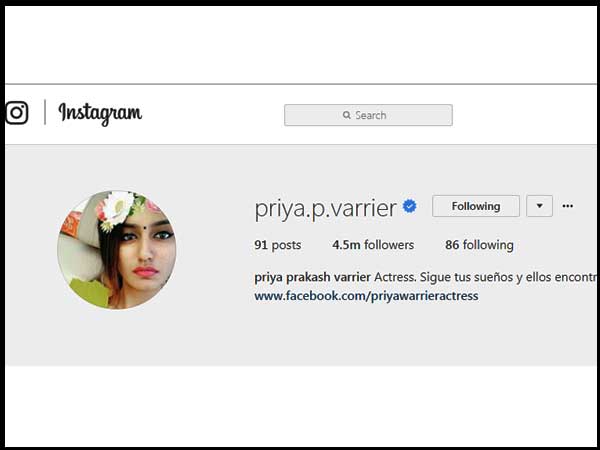600x450 pixels.
Task: Click the Instagram camera logo icon
Action: point(16,112)
